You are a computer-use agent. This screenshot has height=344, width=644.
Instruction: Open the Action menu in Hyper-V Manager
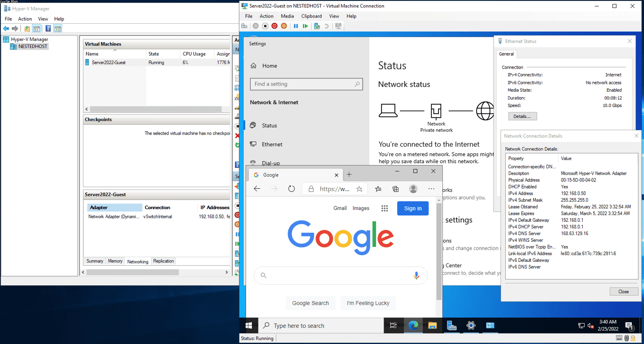(x=25, y=19)
